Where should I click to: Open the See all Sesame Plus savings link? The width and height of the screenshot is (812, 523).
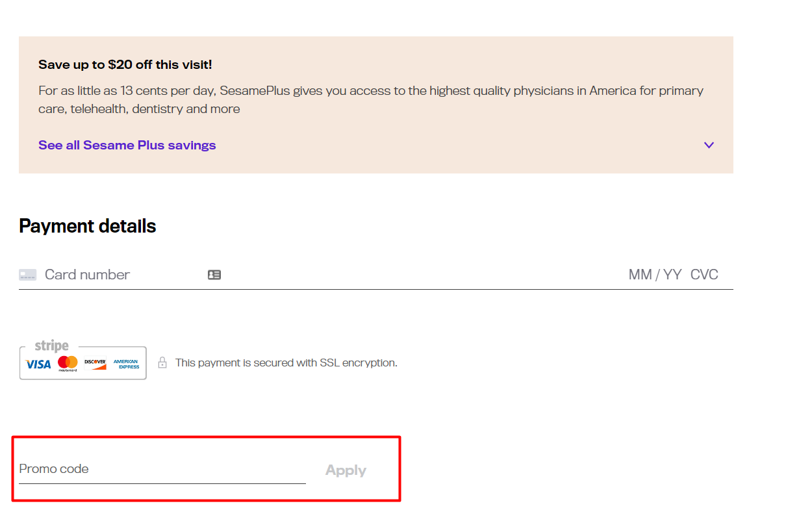pos(127,145)
